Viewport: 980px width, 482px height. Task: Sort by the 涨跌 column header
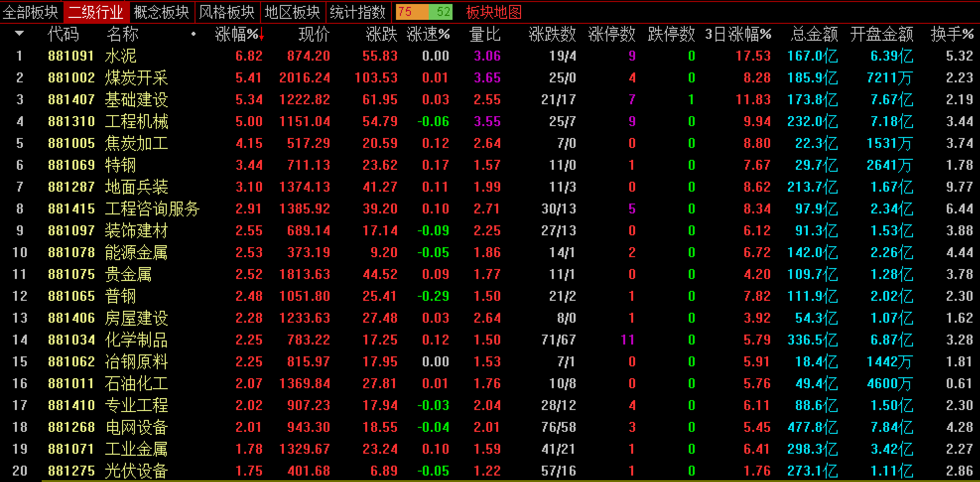(x=382, y=34)
